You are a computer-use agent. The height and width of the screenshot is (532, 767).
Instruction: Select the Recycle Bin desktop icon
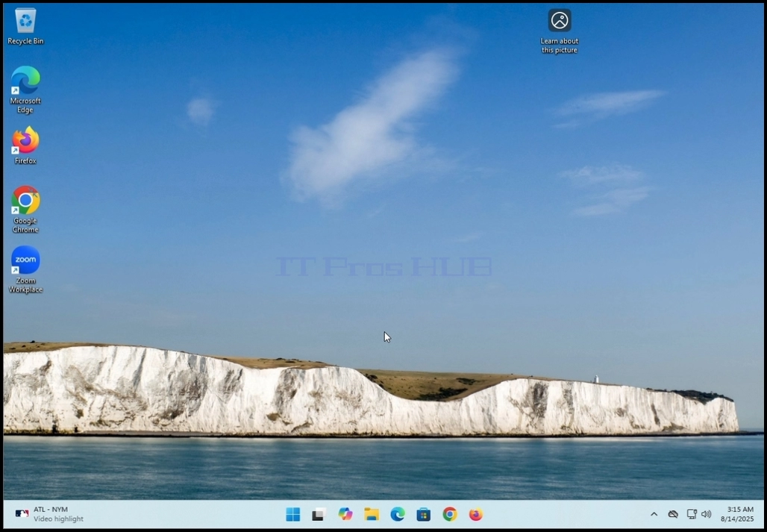point(25,26)
